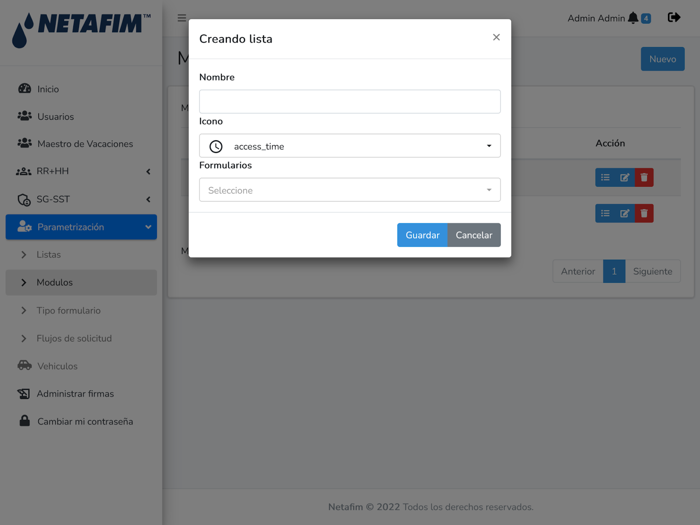Click the Nombre text field
The image size is (700, 525).
coord(350,101)
